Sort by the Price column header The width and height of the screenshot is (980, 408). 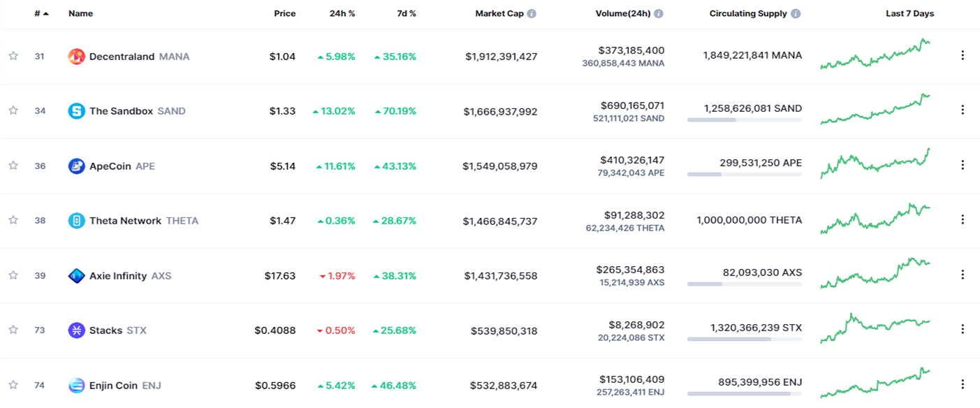pyautogui.click(x=284, y=14)
